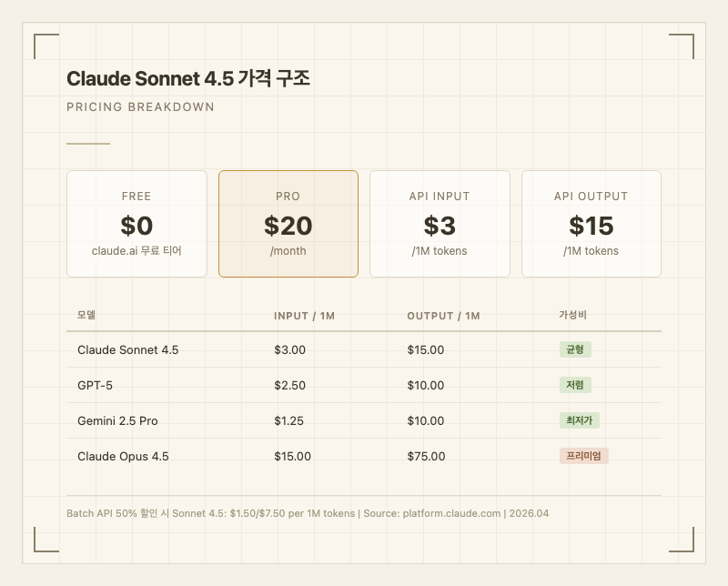Click the API INPUT $3 card
This screenshot has height=586, width=728.
[440, 224]
